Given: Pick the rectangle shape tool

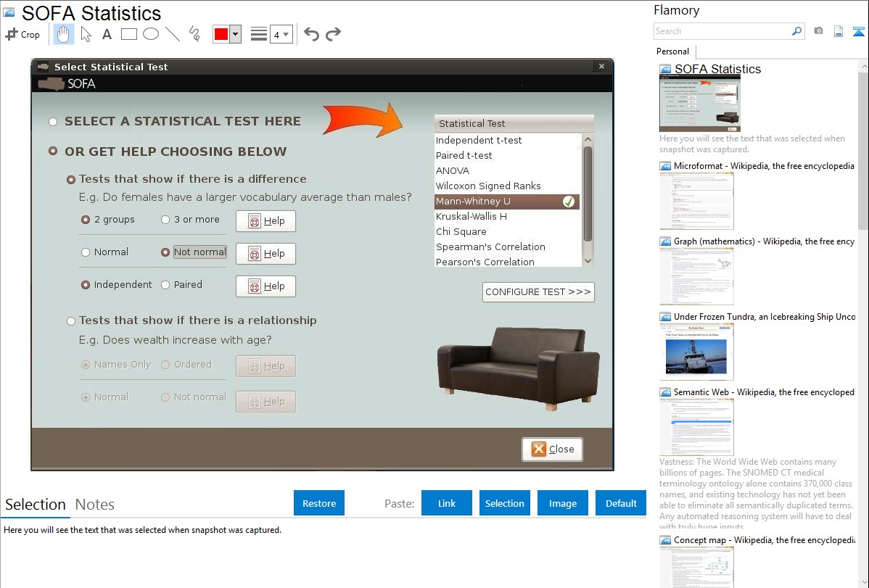Looking at the screenshot, I should point(129,34).
